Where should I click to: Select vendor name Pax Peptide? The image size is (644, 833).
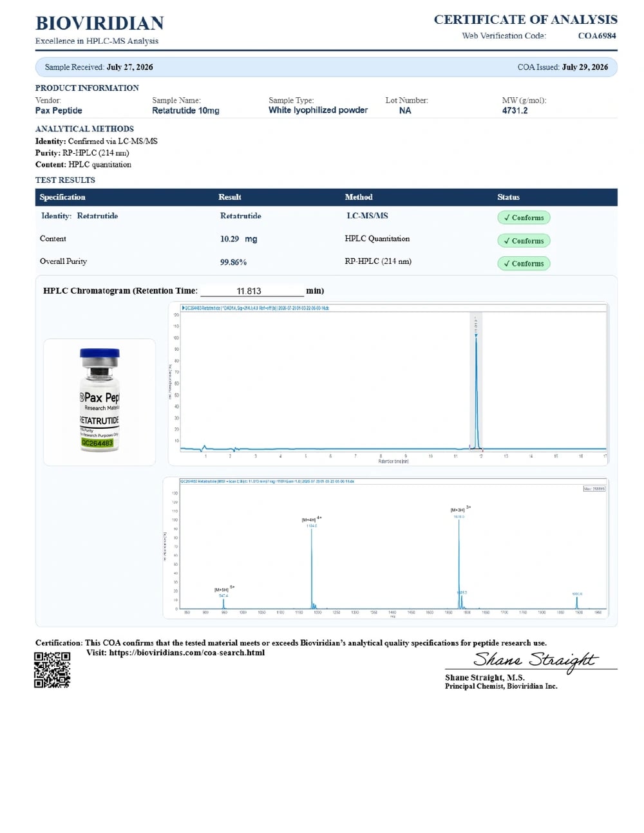click(x=59, y=111)
